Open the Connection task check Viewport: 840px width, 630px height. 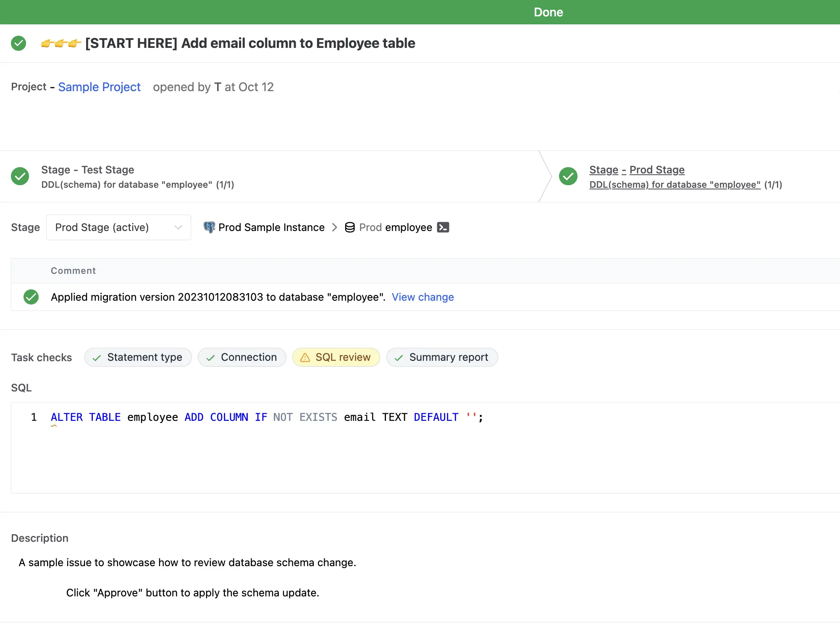(x=242, y=357)
